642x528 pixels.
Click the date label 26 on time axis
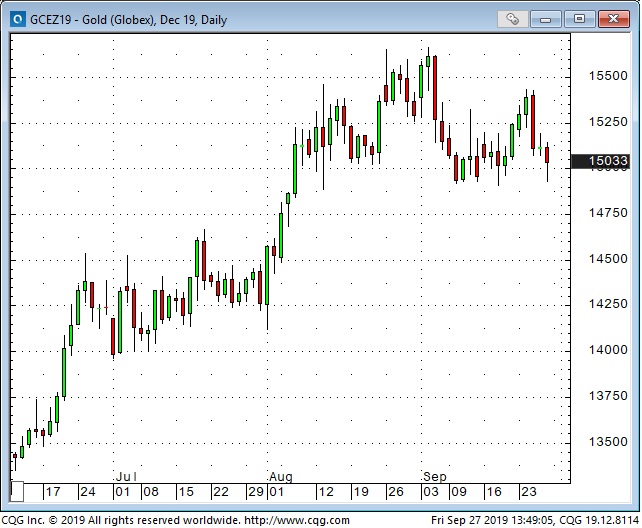pyautogui.click(x=396, y=492)
